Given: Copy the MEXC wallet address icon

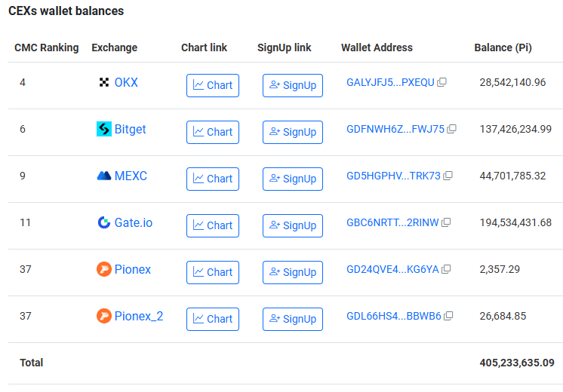Looking at the screenshot, I should pyautogui.click(x=448, y=176).
